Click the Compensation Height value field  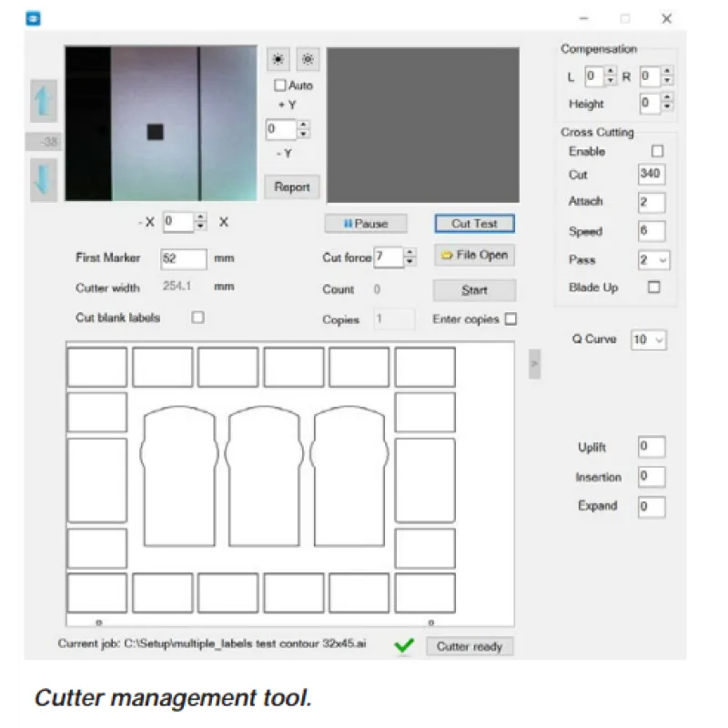click(651, 102)
